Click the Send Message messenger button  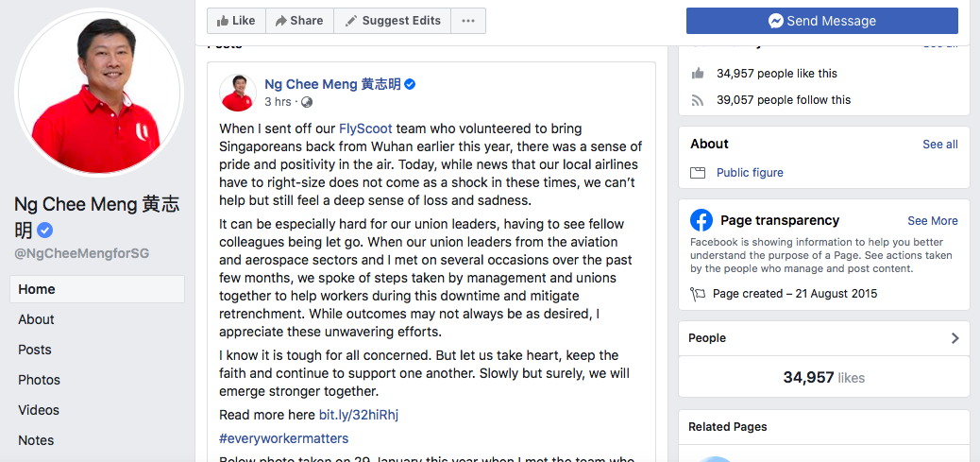pos(822,21)
